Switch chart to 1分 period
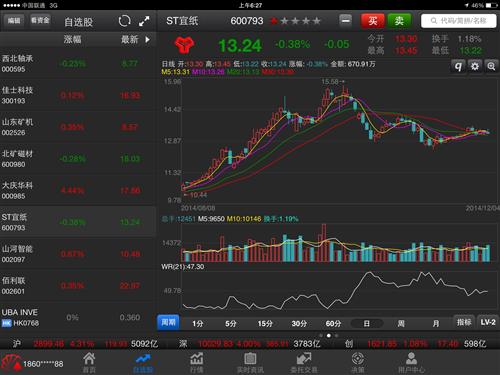This screenshot has height=375, width=500. coord(198,323)
